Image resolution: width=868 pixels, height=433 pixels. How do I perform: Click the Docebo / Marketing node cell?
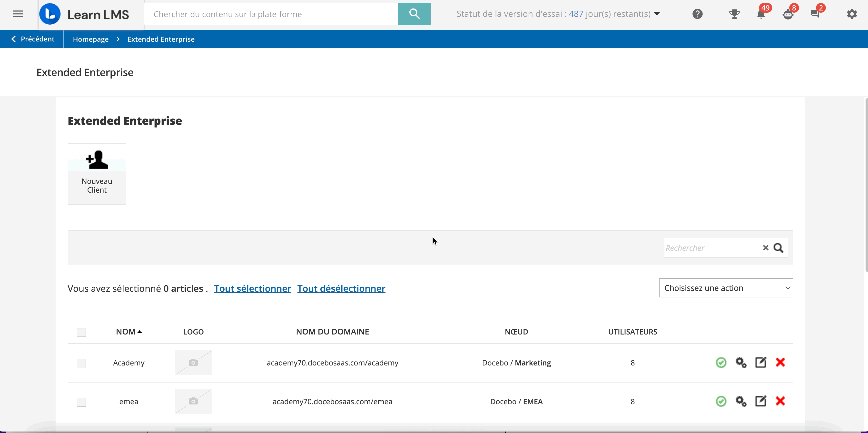[516, 363]
